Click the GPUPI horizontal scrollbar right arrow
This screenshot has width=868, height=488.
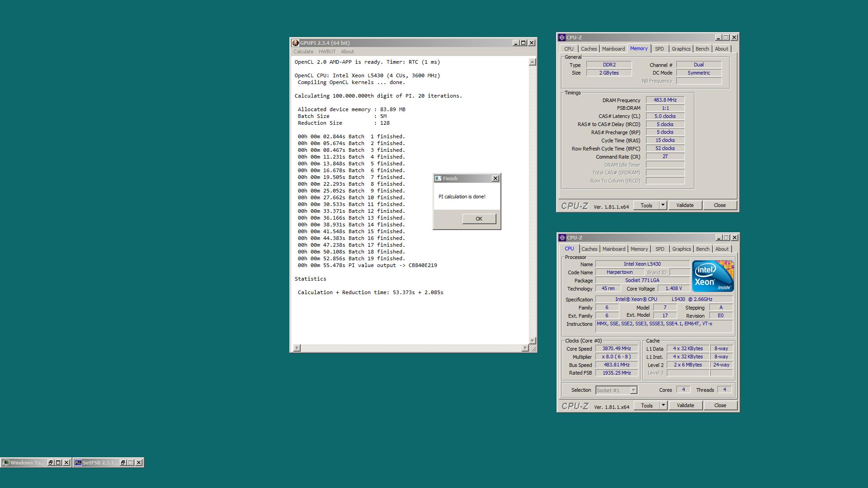[525, 348]
